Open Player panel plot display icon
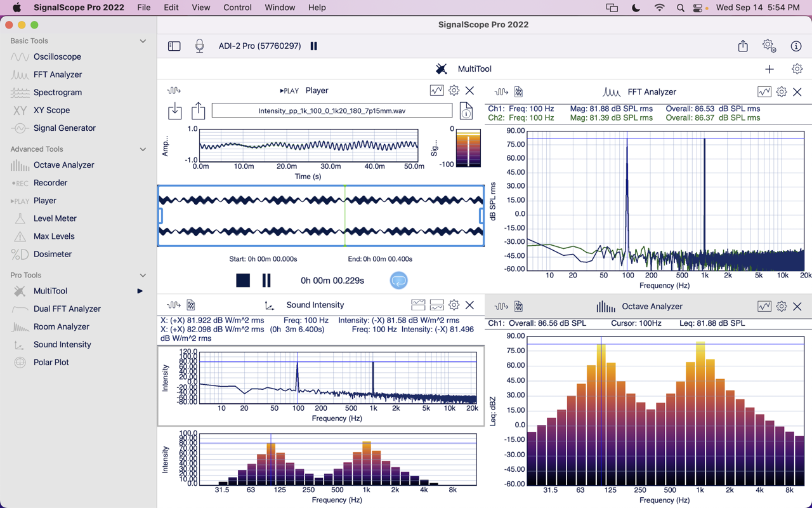Screen dimensions: 812x508 (x=436, y=91)
